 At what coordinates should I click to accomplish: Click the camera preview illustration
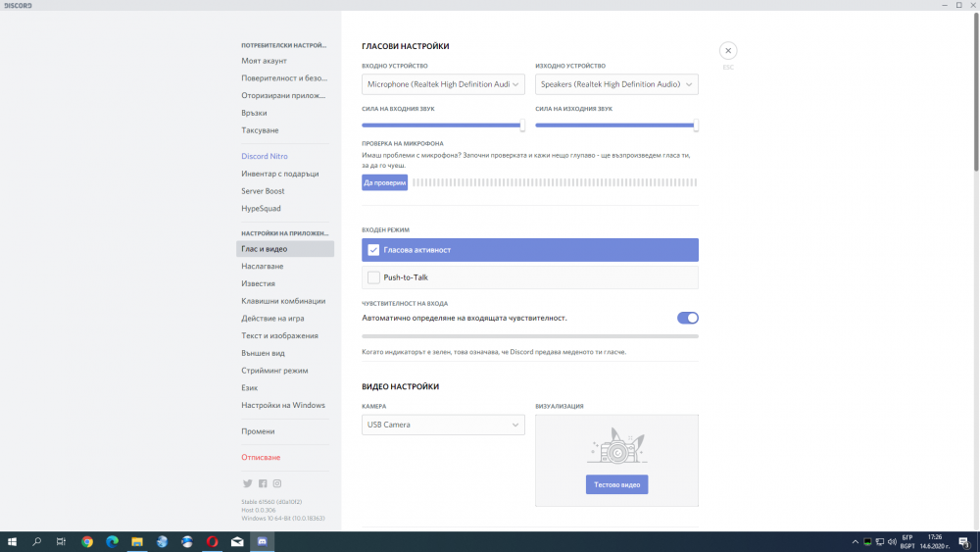pos(616,445)
